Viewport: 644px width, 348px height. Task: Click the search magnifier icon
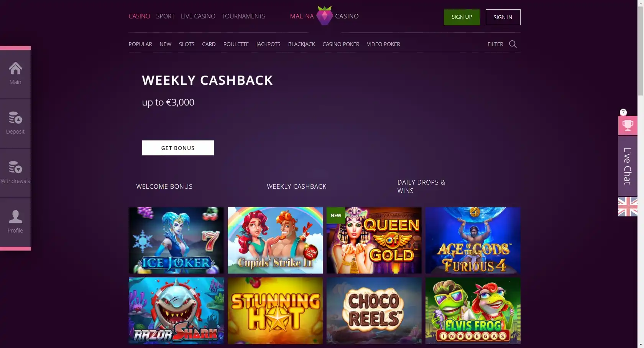(x=513, y=44)
